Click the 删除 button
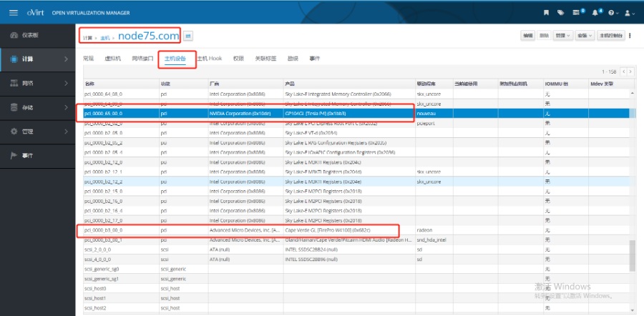This screenshot has height=316, width=644. (544, 36)
